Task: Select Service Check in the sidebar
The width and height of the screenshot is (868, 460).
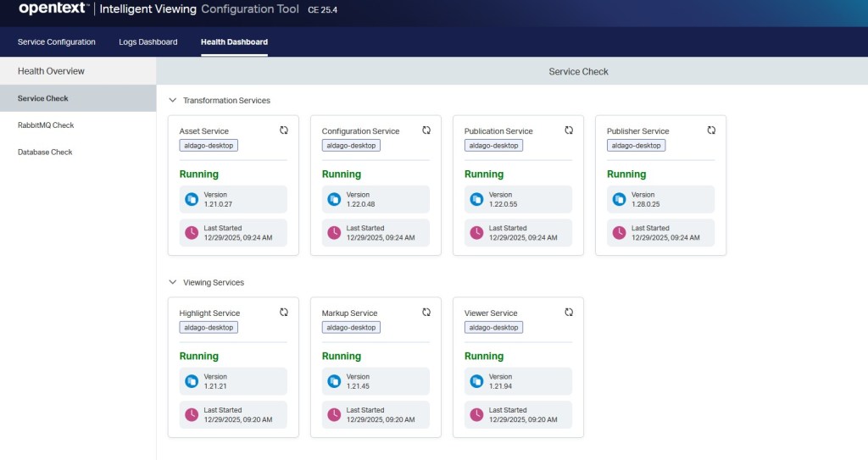Action: 43,98
